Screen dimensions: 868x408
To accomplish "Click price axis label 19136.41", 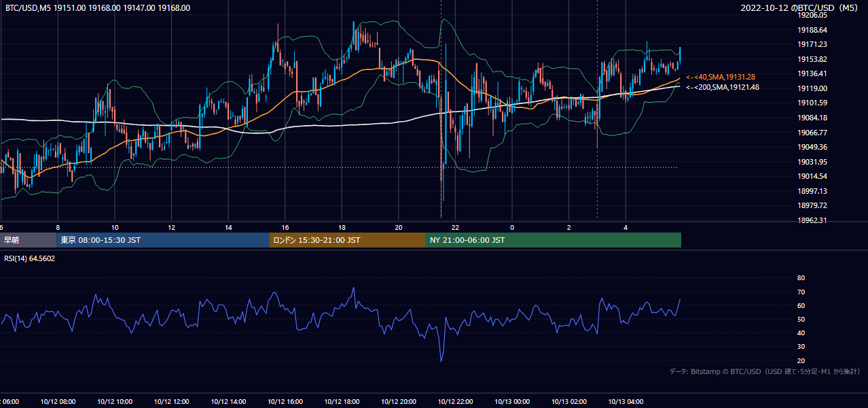I will [812, 73].
